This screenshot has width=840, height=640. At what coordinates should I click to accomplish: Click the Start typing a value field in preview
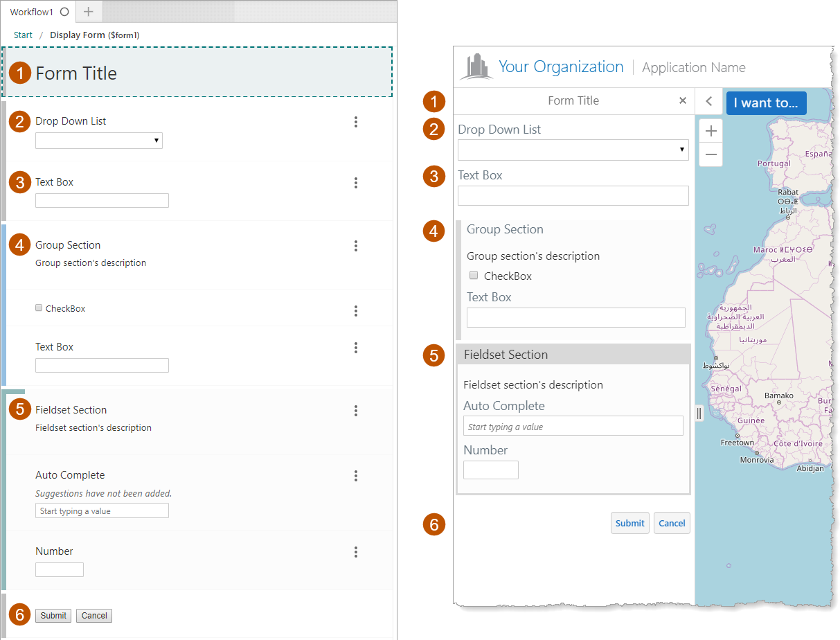coord(573,427)
